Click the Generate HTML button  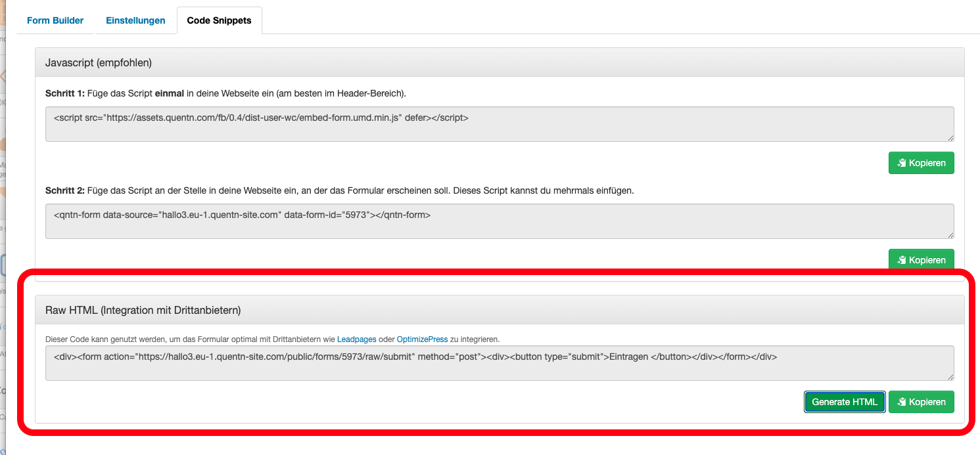pyautogui.click(x=845, y=402)
